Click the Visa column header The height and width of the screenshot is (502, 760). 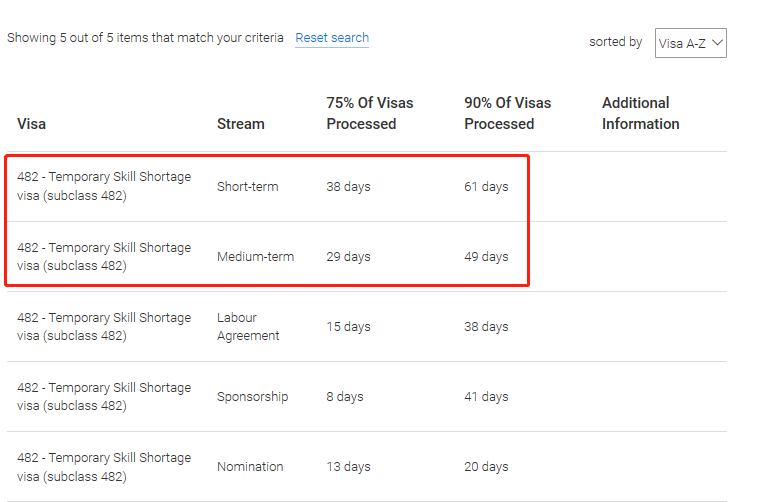(x=32, y=124)
